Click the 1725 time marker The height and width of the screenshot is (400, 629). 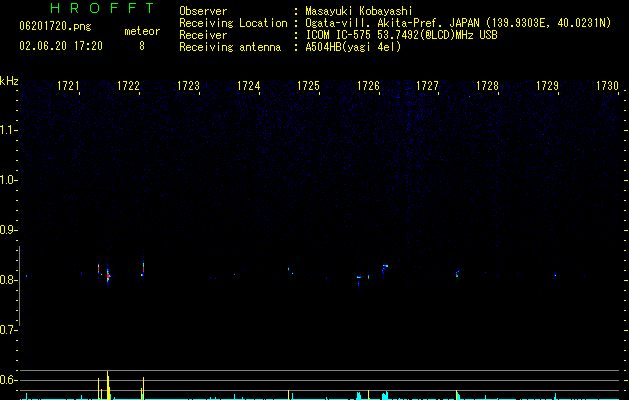click(308, 86)
